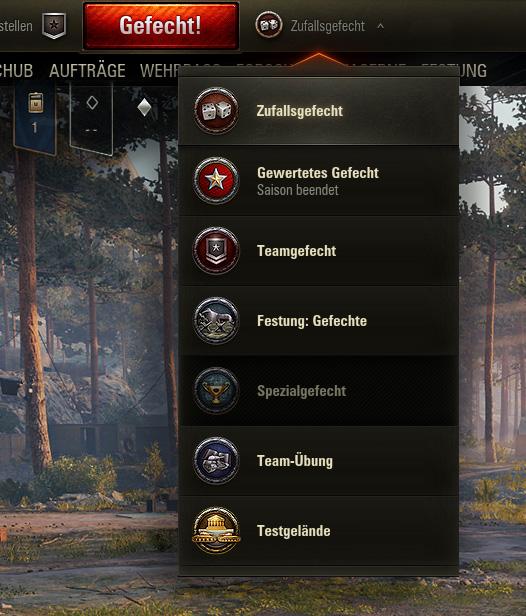Open the Testgelände mode
Screen dimensions: 526x616
point(319,531)
